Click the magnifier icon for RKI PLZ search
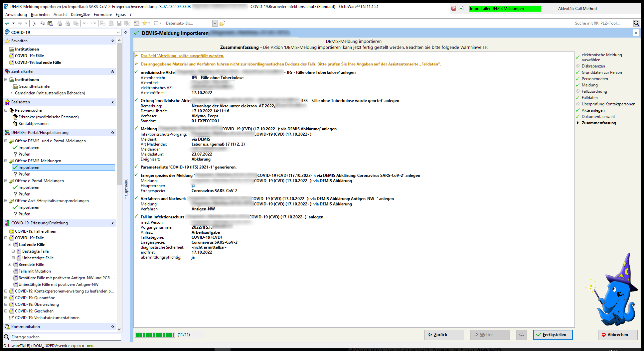 click(x=636, y=23)
